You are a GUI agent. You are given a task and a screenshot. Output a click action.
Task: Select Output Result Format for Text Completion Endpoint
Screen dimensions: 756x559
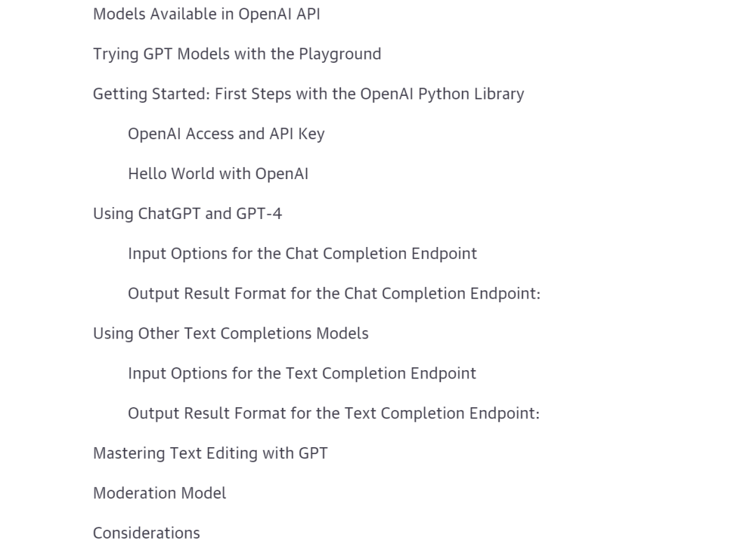click(334, 413)
